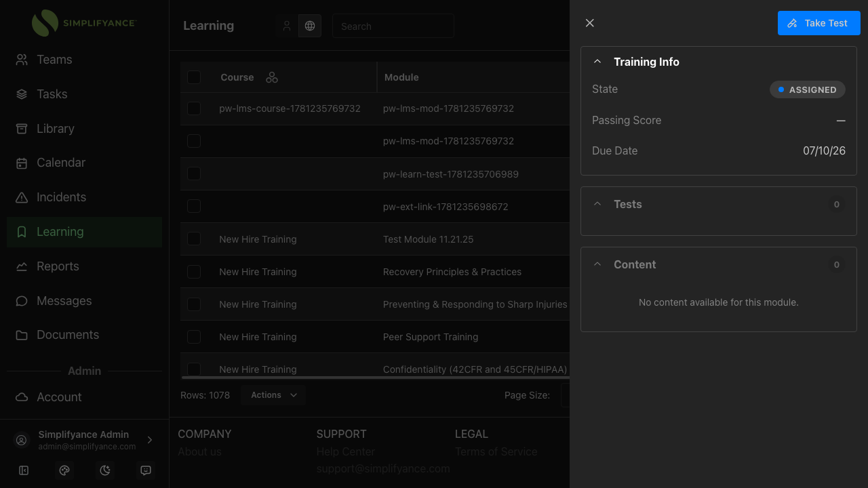This screenshot has width=868, height=488.
Task: Click the Documents folder icon
Action: pyautogui.click(x=22, y=335)
